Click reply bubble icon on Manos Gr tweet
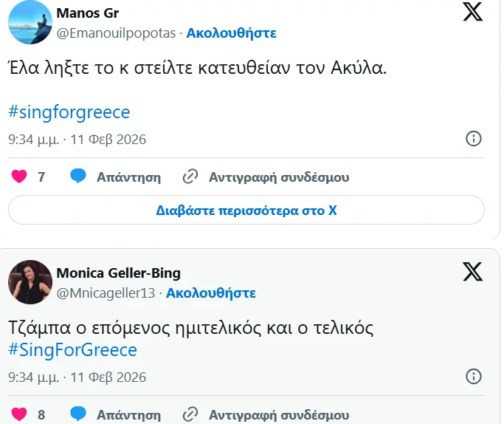The height and width of the screenshot is (424, 504). (x=78, y=177)
